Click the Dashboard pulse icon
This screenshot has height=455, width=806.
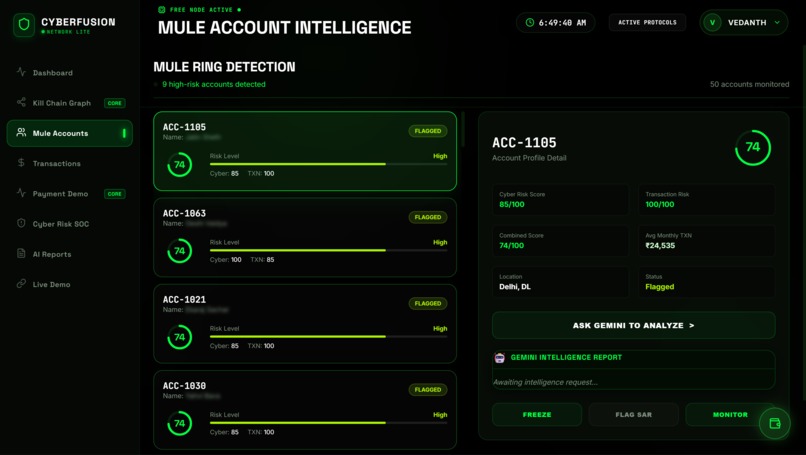21,72
